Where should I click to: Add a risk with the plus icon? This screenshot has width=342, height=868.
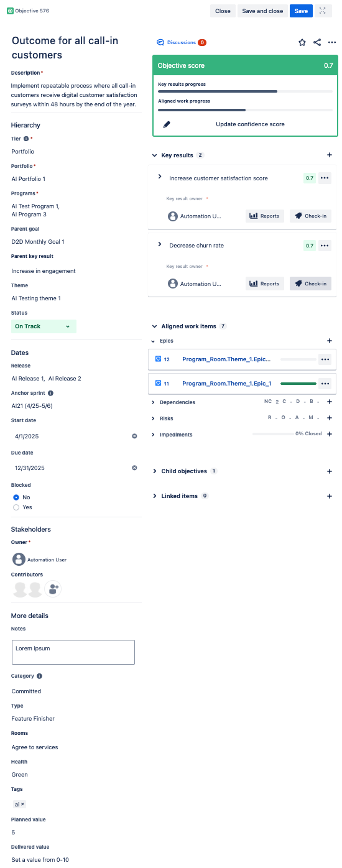tap(330, 418)
